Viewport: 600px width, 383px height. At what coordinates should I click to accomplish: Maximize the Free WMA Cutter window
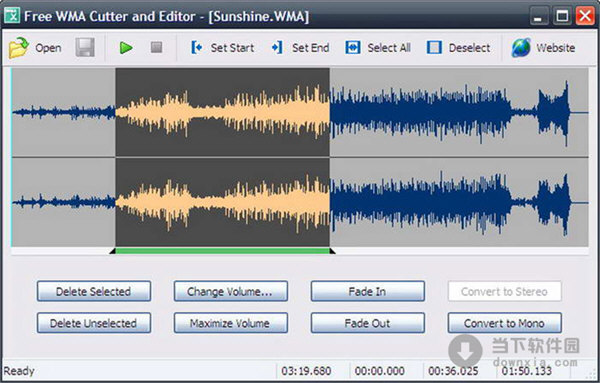pos(562,16)
